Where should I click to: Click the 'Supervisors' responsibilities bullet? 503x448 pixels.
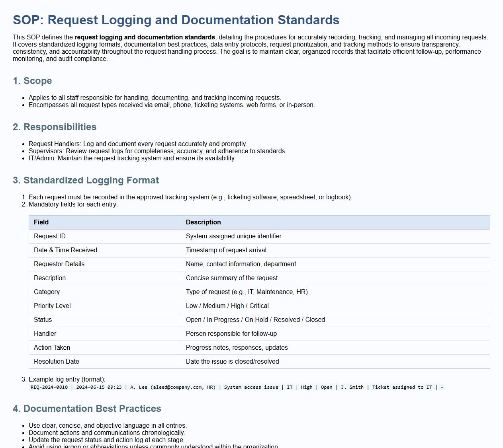point(157,151)
